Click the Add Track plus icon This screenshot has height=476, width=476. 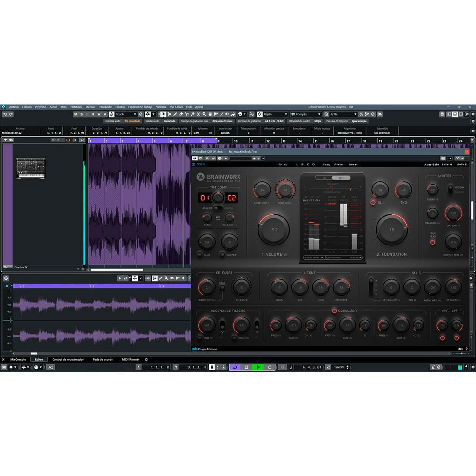pos(5,140)
